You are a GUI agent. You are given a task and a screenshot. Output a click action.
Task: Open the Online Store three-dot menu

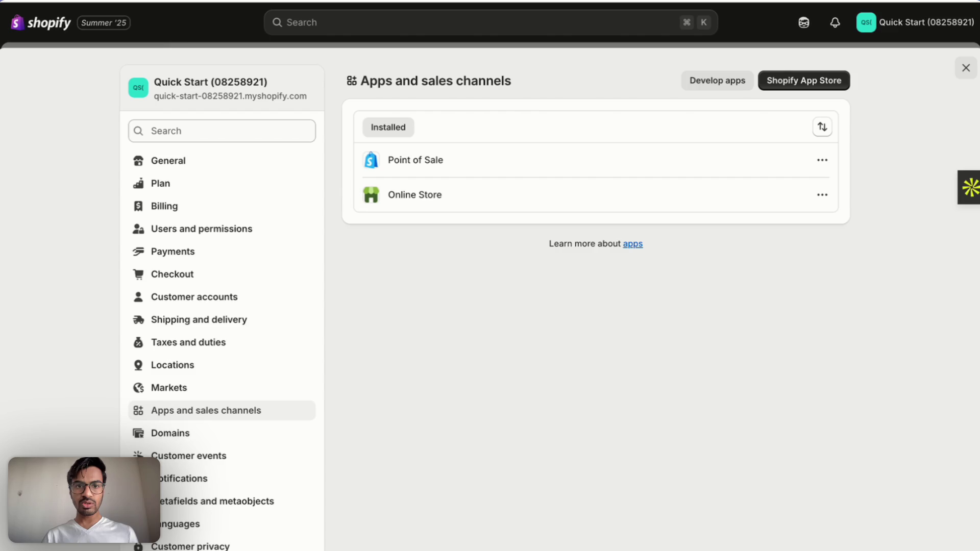pos(822,195)
